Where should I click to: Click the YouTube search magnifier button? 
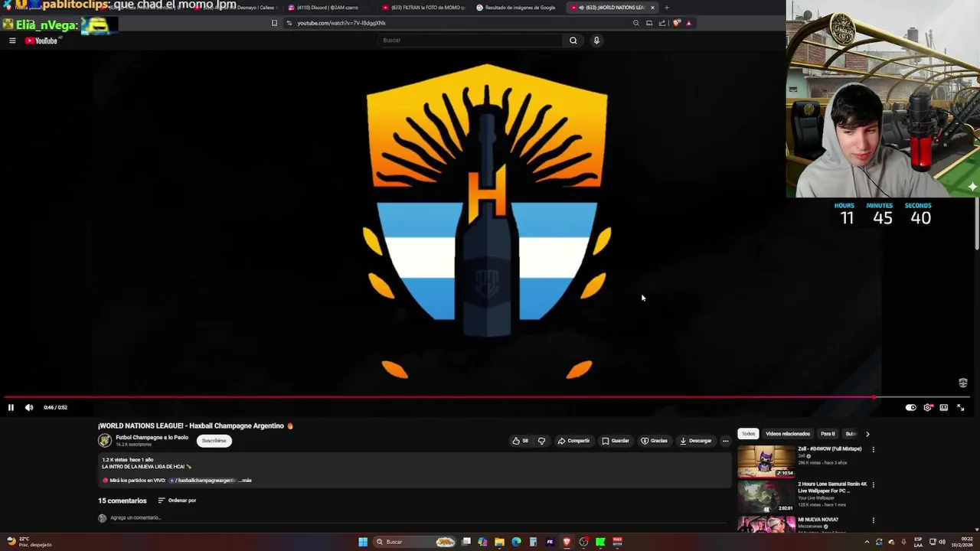click(x=573, y=41)
